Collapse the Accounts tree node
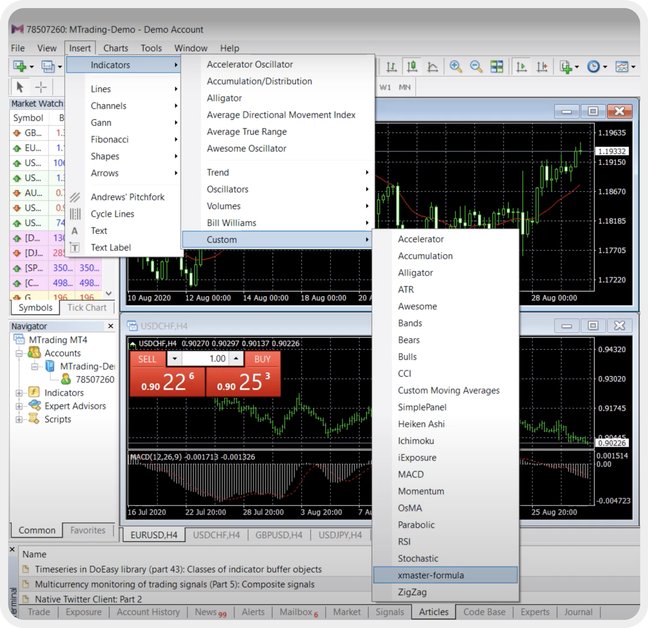This screenshot has width=648, height=628. (19, 353)
